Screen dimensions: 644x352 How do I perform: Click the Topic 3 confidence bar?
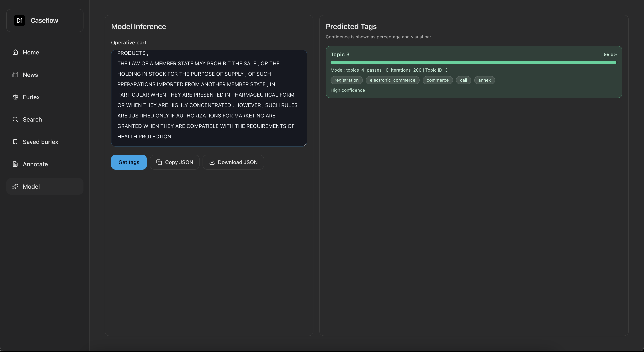[473, 62]
